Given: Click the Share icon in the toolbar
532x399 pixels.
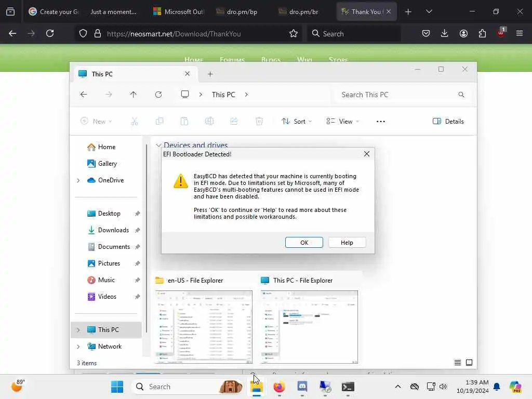Looking at the screenshot, I should (234, 122).
